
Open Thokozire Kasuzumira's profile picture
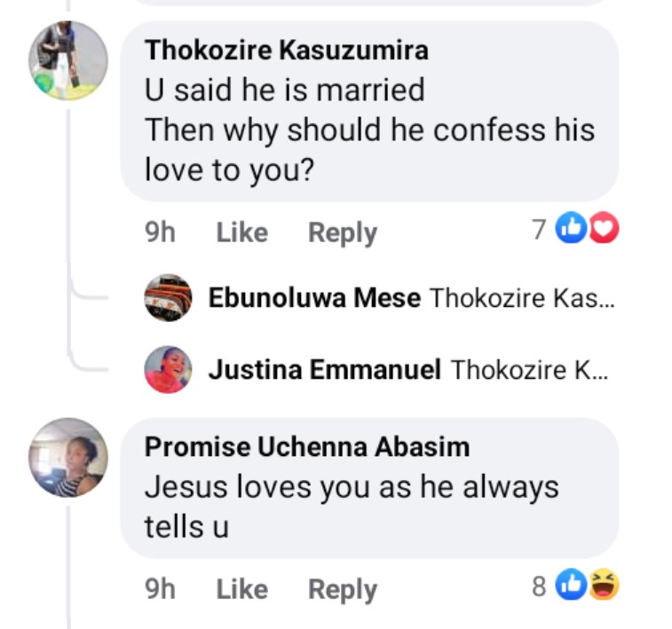coord(68,60)
